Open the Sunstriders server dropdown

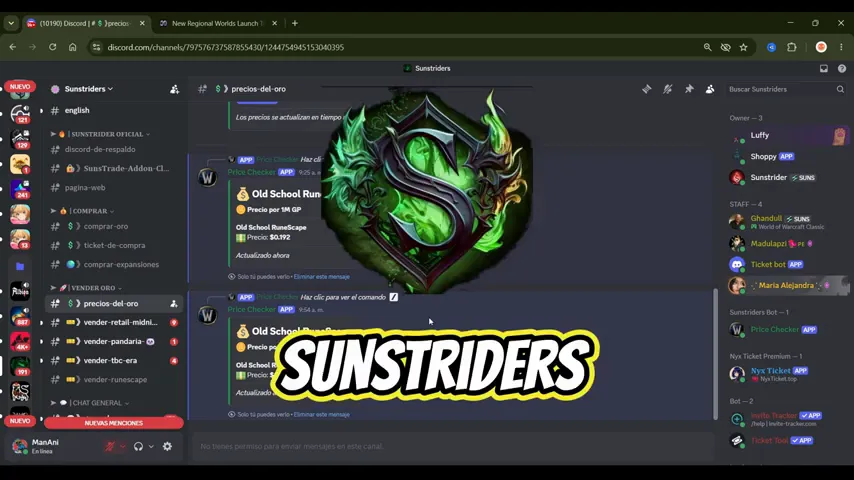(88, 89)
